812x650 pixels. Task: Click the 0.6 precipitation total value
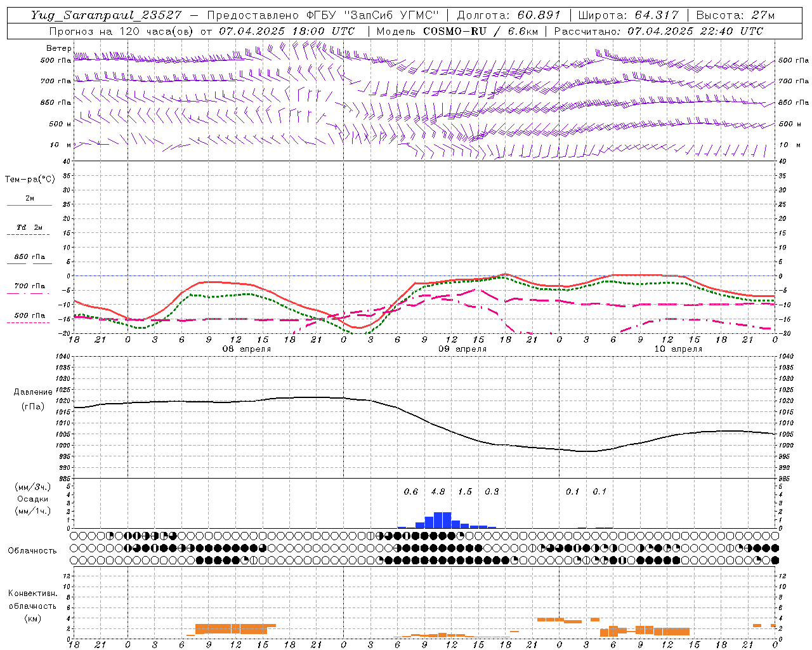point(411,491)
